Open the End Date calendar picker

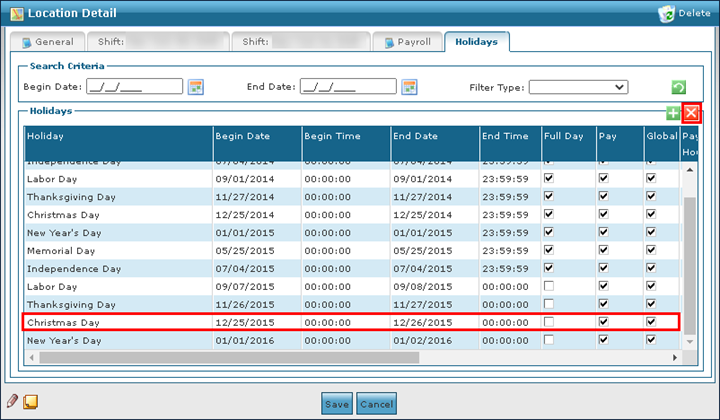(409, 87)
